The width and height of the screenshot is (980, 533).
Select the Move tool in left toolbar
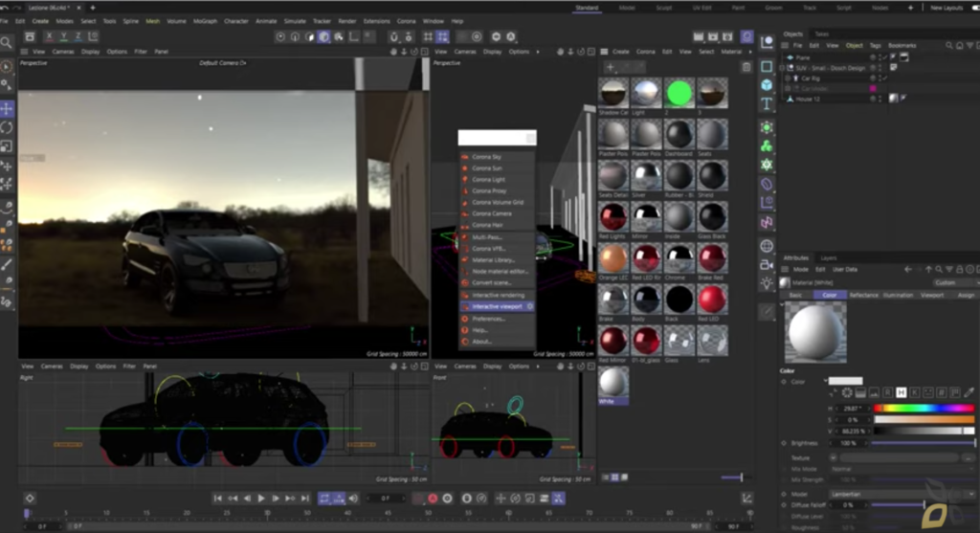tap(7, 109)
